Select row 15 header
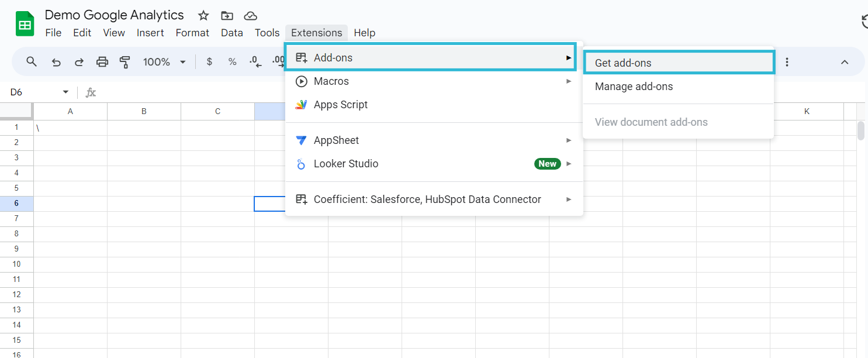868x358 pixels. point(16,340)
